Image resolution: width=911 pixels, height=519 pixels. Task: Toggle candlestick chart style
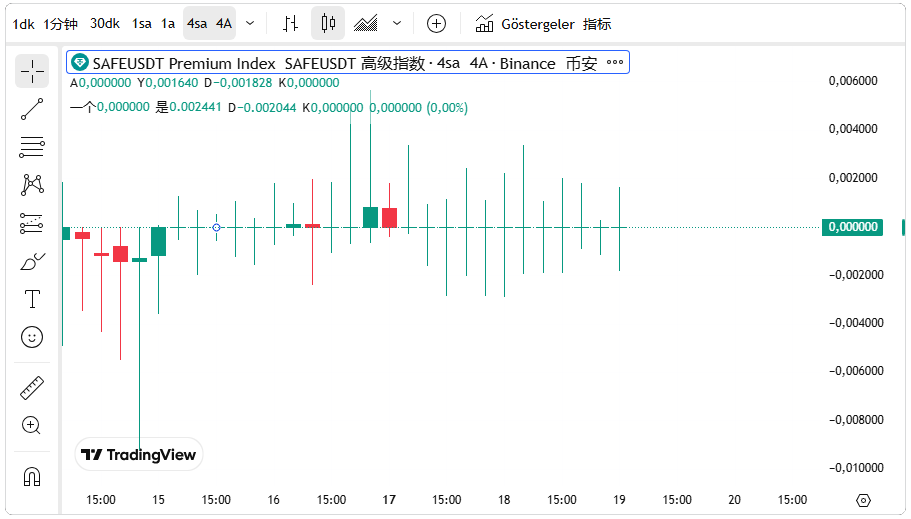tap(328, 23)
